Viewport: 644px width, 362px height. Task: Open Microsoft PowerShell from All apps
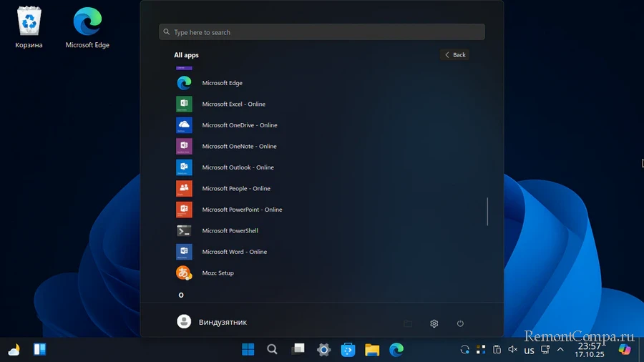[x=230, y=231]
